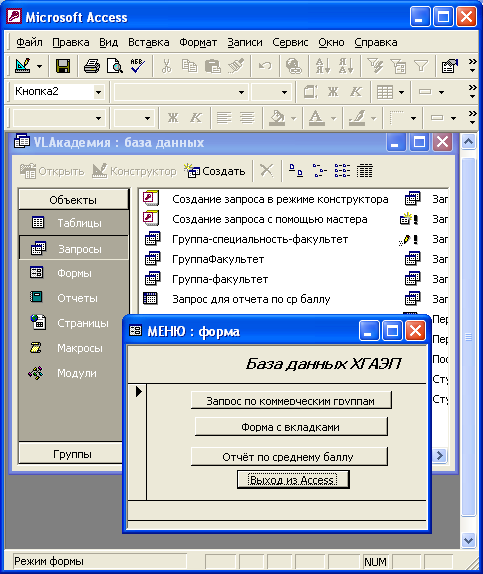Open Print Preview magnifier icon
483x574 pixels.
point(115,66)
